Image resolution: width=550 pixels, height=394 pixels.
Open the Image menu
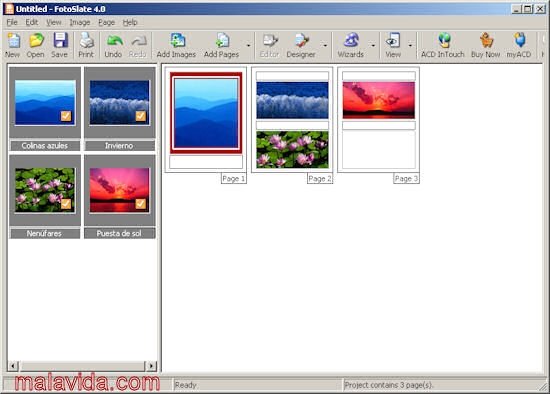(x=80, y=22)
